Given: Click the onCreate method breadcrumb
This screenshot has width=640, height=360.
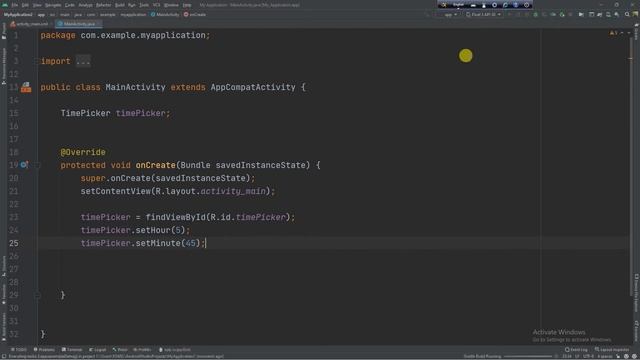Looking at the screenshot, I should click(195, 15).
